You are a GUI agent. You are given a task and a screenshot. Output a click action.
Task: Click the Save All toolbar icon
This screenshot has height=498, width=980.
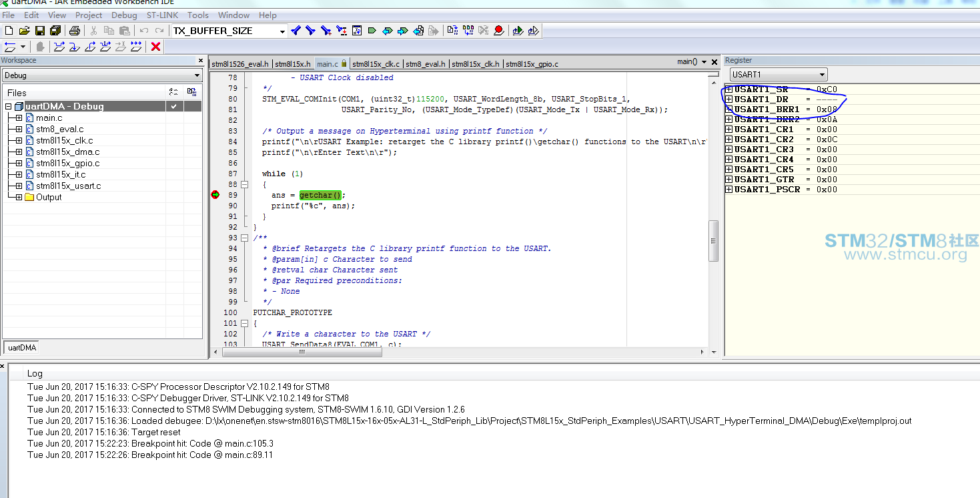[x=55, y=31]
